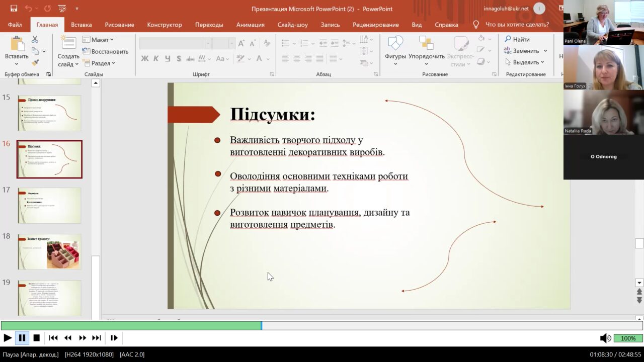Image resolution: width=644 pixels, height=362 pixels.
Task: Open the font size combo box
Action: point(223,44)
